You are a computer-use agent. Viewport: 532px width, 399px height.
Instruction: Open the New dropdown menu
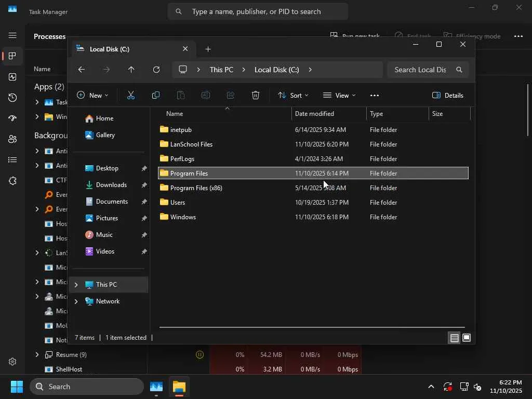(x=92, y=96)
